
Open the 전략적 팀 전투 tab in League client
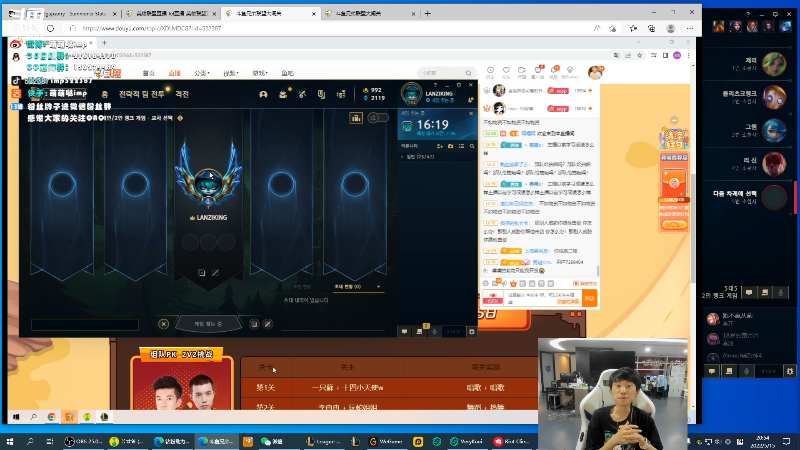[x=142, y=94]
